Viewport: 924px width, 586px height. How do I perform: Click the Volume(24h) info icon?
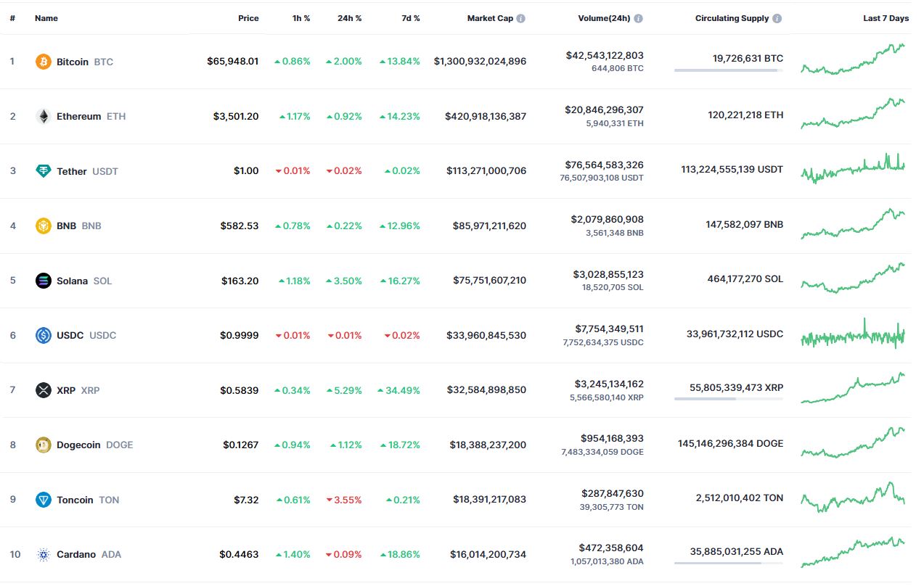click(x=638, y=19)
